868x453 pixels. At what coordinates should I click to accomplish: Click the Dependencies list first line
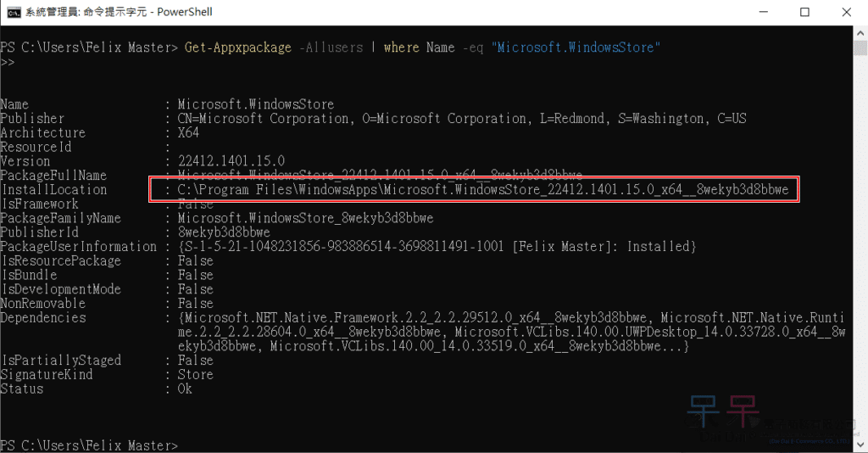point(509,318)
